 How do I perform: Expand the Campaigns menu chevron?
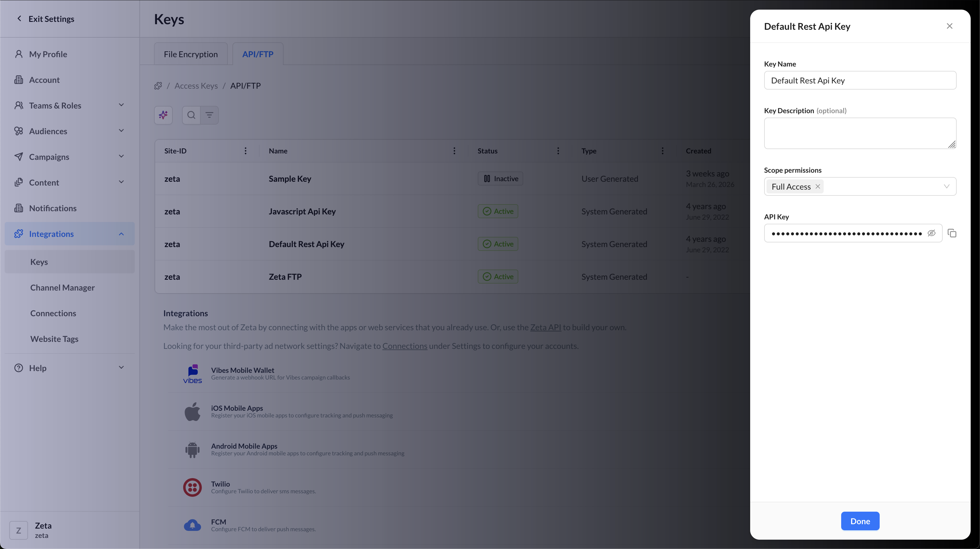click(121, 156)
